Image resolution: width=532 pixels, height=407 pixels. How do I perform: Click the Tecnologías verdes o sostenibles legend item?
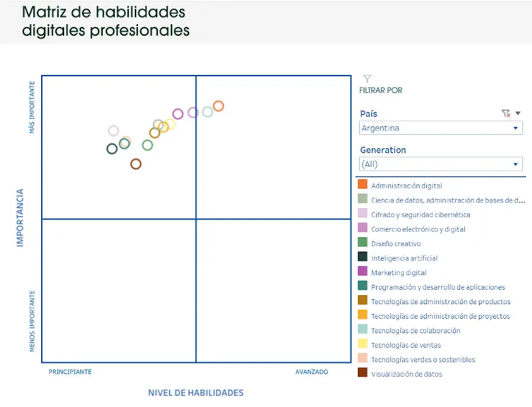(423, 360)
